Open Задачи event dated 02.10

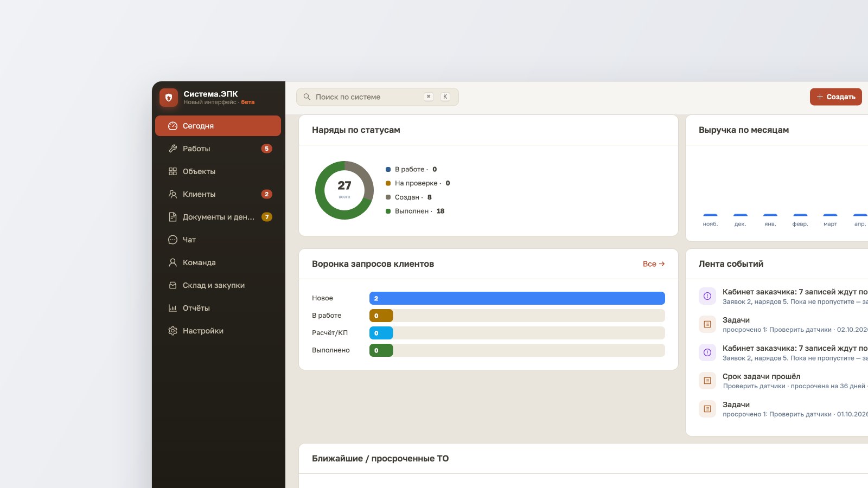[783, 324]
